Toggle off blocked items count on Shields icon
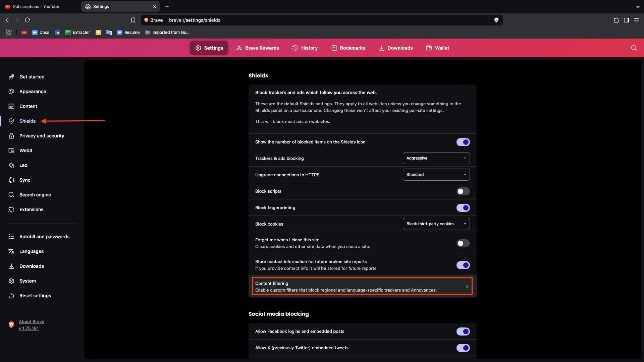 (x=463, y=142)
